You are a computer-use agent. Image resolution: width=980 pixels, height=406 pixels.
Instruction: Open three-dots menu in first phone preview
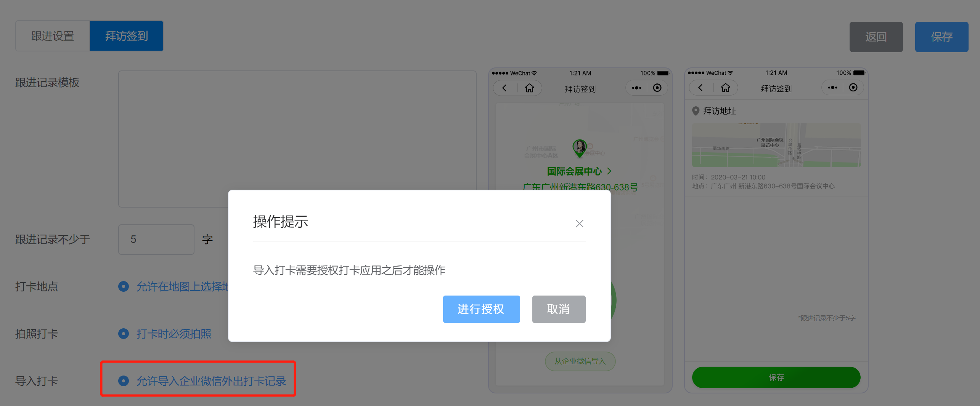[x=636, y=88]
